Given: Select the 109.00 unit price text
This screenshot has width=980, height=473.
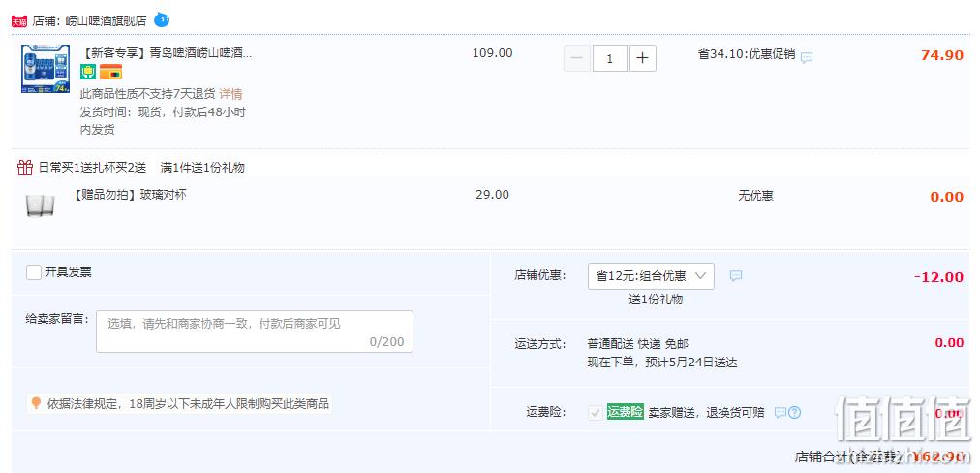Looking at the screenshot, I should (493, 53).
